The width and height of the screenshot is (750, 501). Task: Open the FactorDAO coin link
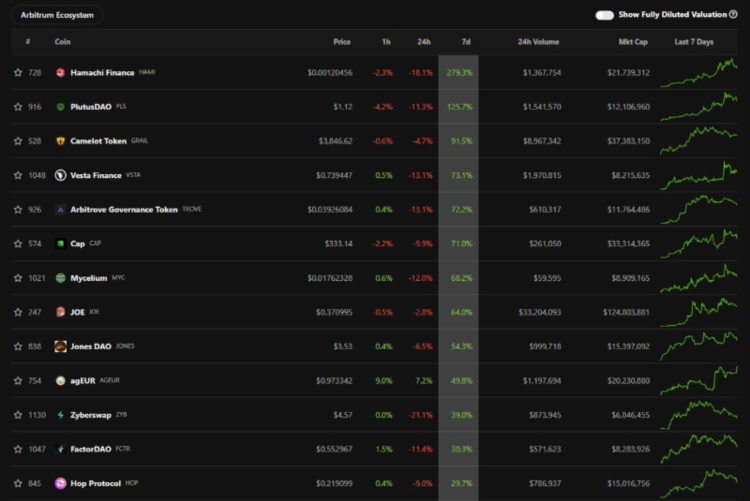click(x=98, y=449)
